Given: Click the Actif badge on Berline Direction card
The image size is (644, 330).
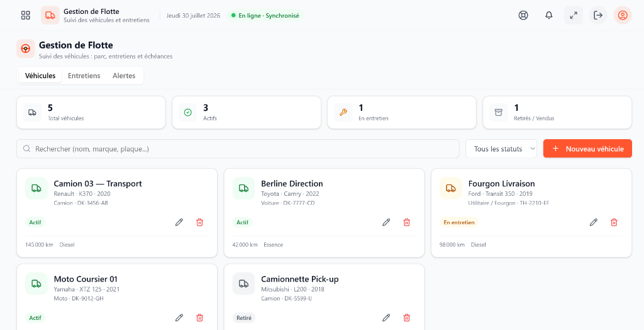Looking at the screenshot, I should [242, 222].
